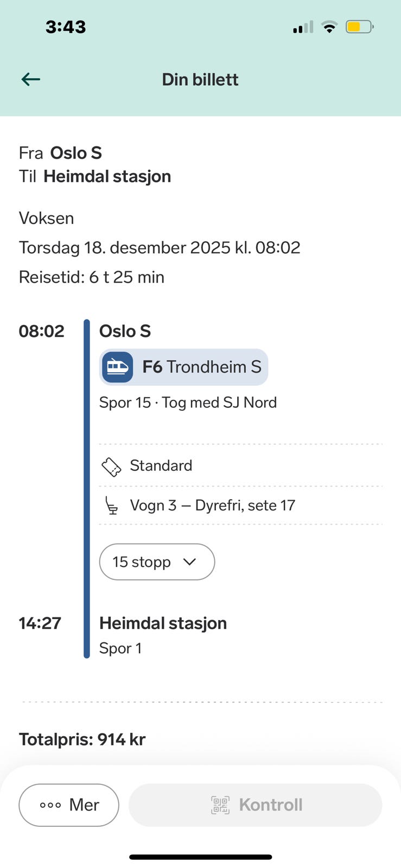This screenshot has height=868, width=401.
Task: Tap the back arrow icon
Action: click(31, 79)
